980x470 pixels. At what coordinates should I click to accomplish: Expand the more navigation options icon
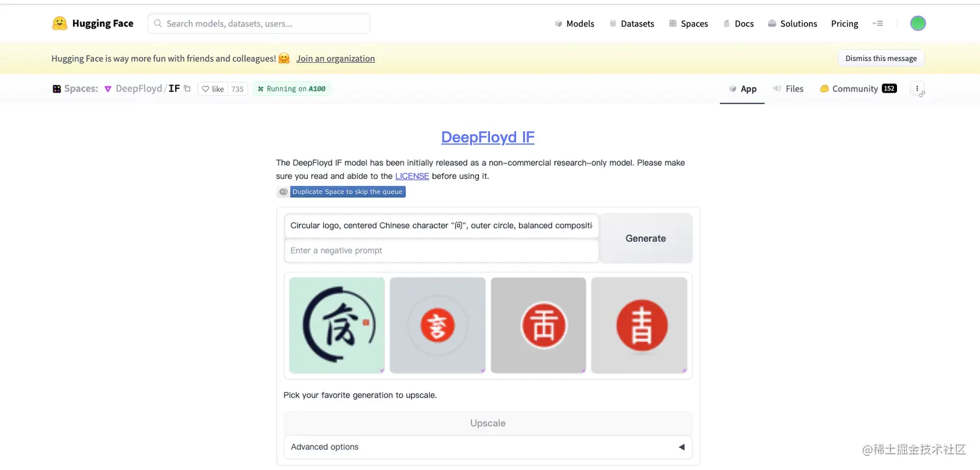[x=878, y=23]
